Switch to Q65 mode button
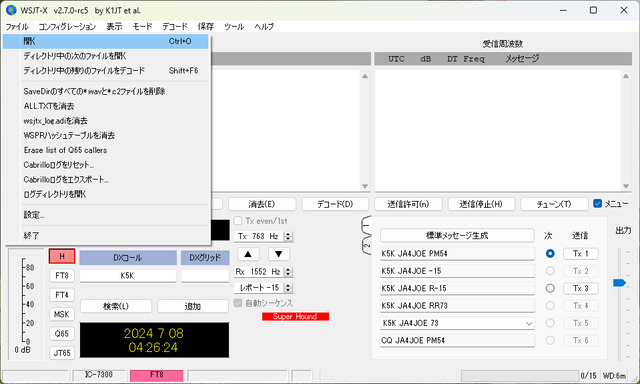 tap(62, 333)
